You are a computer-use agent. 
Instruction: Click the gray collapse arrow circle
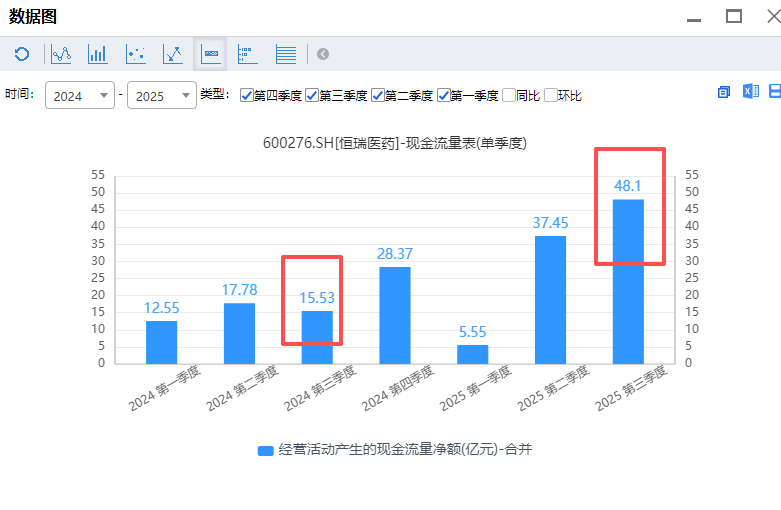coord(323,54)
